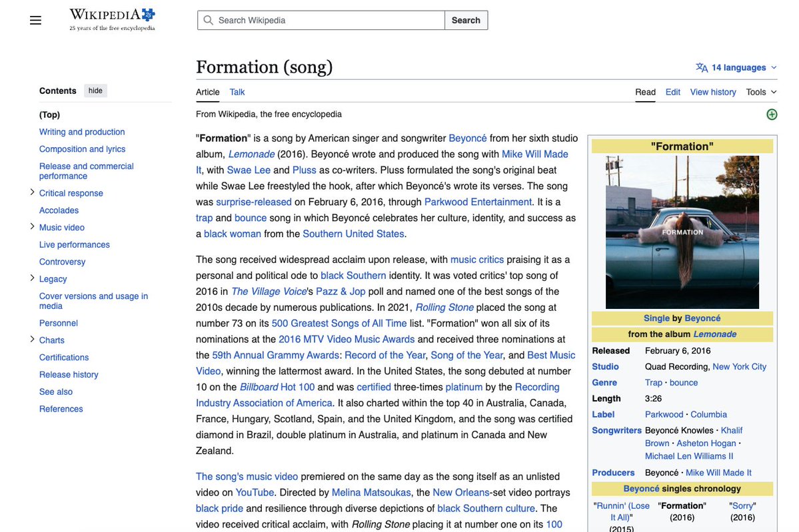The image size is (799, 532).
Task: Focus the Search Wikipedia input field
Action: pyautogui.click(x=321, y=21)
